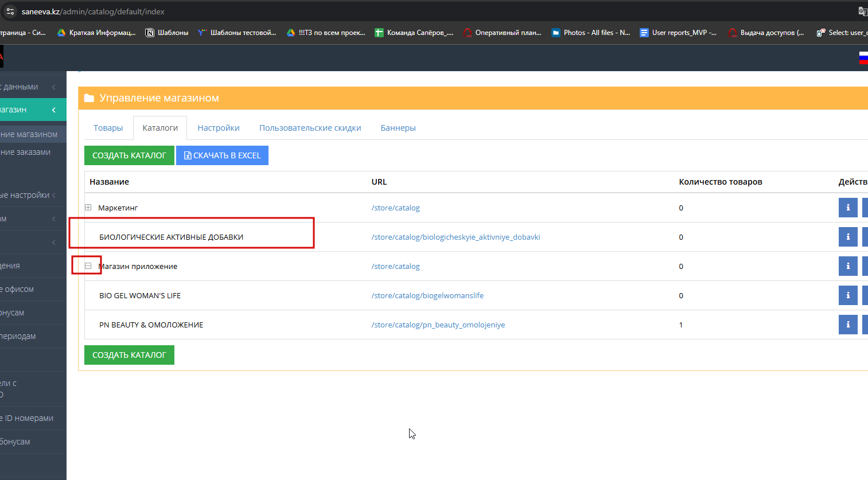Open the Баннеры tab

398,128
